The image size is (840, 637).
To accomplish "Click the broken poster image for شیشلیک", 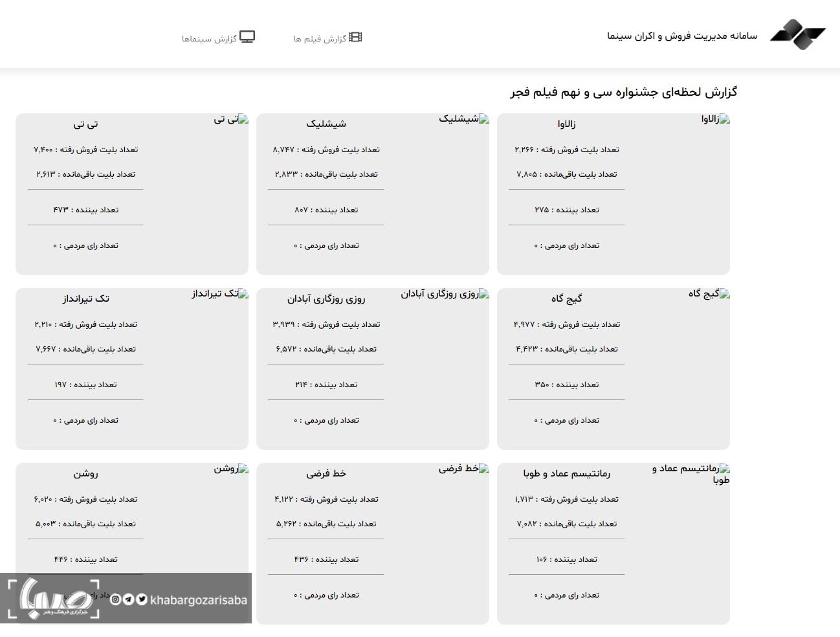I will pyautogui.click(x=463, y=119).
